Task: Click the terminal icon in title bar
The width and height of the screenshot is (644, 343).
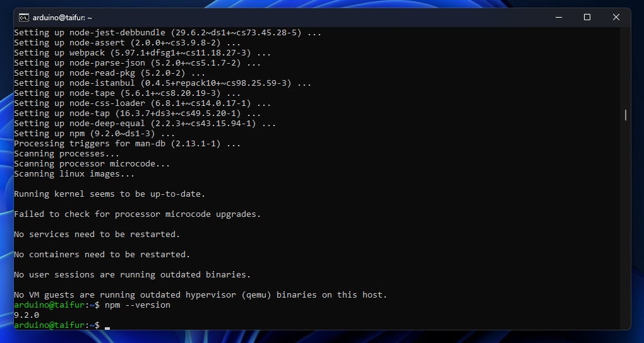Action: click(24, 18)
